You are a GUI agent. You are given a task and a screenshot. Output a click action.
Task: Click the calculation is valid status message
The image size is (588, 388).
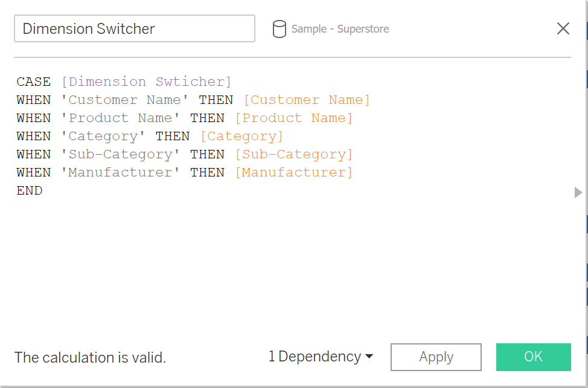[x=90, y=357]
